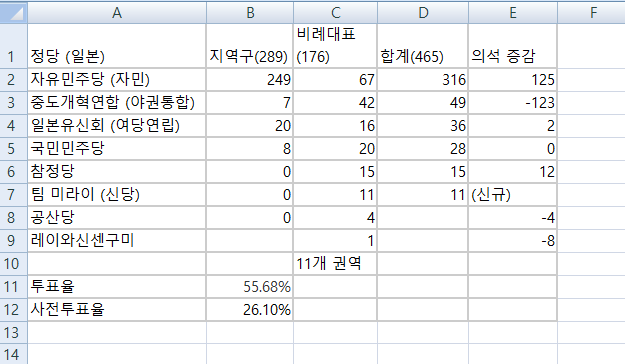Viewport: 625px width, 364px height.
Task: Click cell with value 55.68%
Action: [250, 287]
